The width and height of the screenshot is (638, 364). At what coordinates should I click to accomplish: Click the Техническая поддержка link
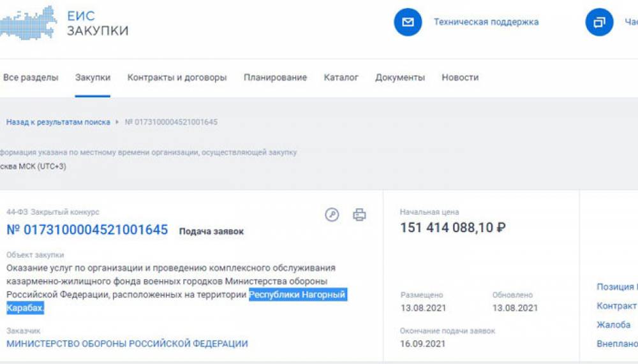coord(486,22)
